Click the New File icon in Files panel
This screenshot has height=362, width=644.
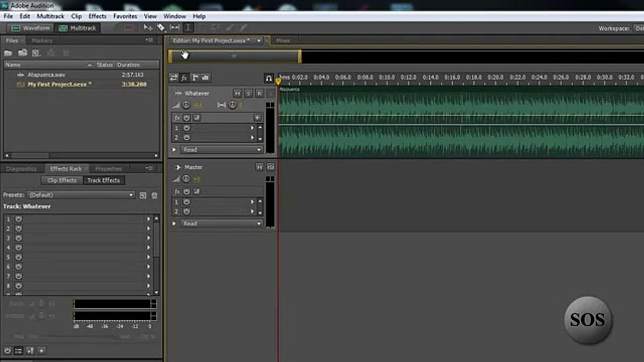coord(36,53)
